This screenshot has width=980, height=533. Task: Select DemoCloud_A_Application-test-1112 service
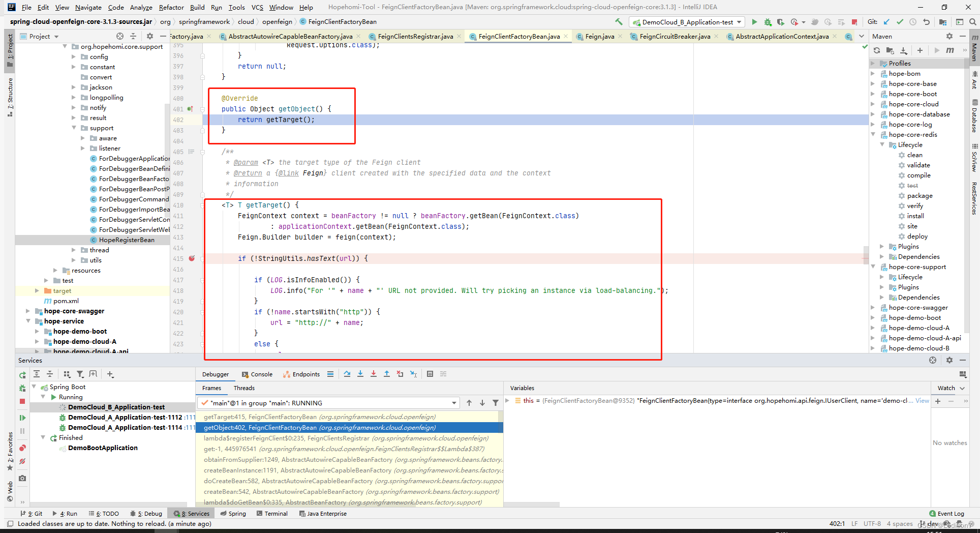pos(125,417)
